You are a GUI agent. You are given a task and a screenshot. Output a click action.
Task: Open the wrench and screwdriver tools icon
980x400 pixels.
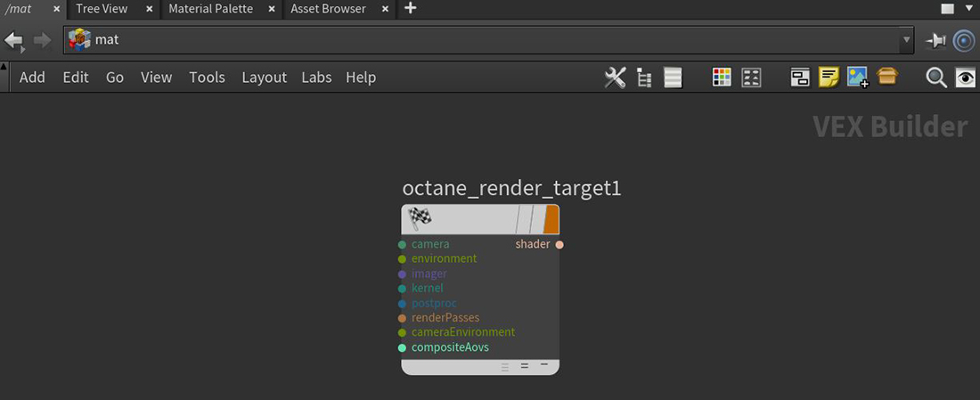click(x=615, y=78)
